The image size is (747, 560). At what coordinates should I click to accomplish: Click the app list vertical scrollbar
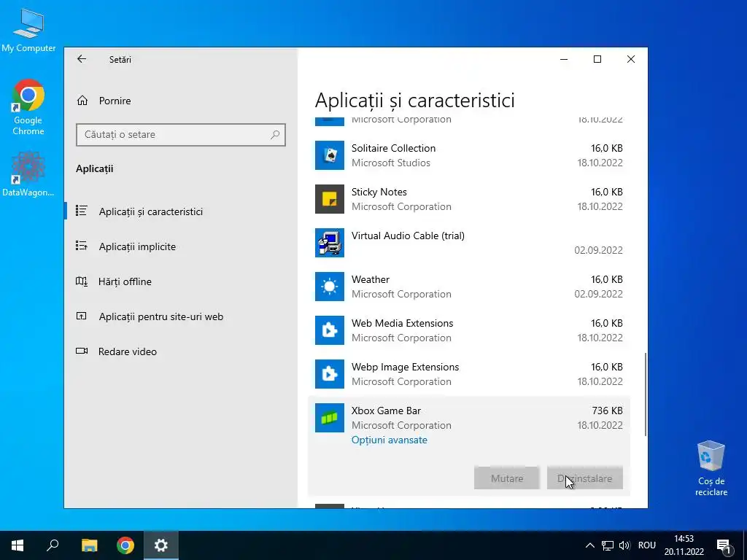coord(646,394)
